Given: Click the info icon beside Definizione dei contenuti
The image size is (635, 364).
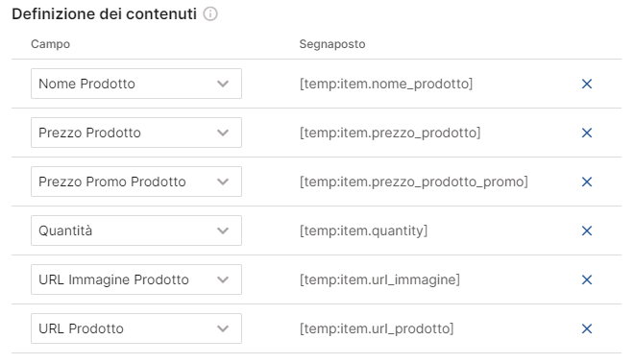Looking at the screenshot, I should point(210,13).
